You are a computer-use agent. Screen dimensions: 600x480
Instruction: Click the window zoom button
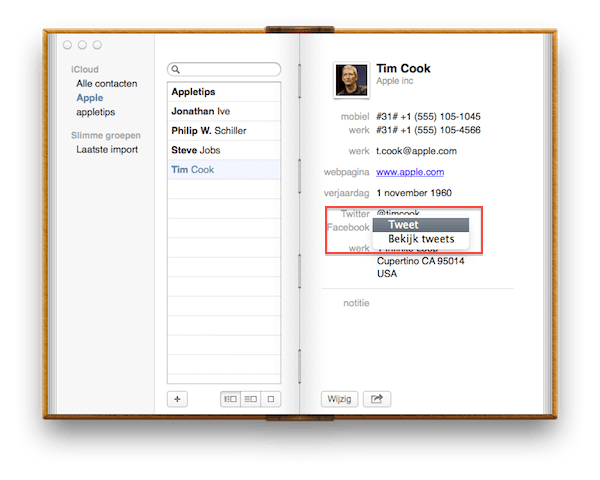click(x=97, y=45)
